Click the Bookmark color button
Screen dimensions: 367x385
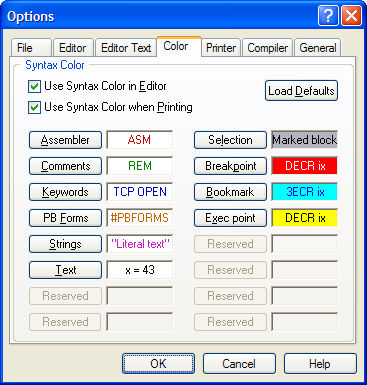click(x=230, y=192)
